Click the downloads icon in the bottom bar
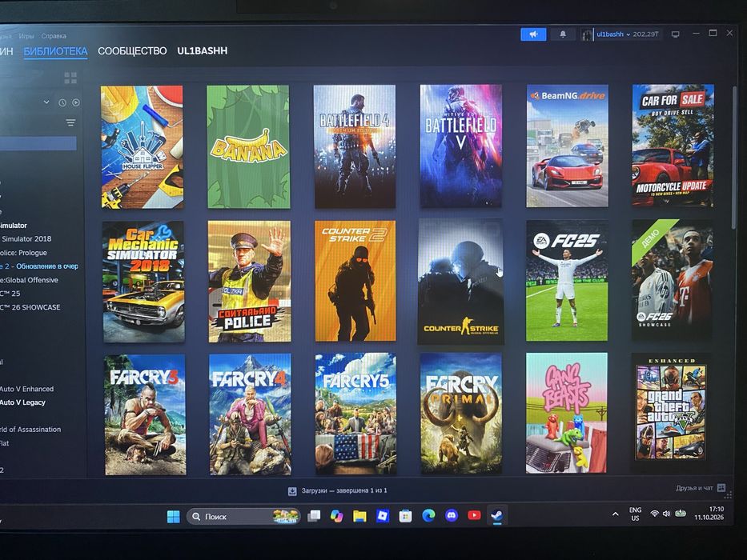The height and width of the screenshot is (560, 747). click(292, 491)
